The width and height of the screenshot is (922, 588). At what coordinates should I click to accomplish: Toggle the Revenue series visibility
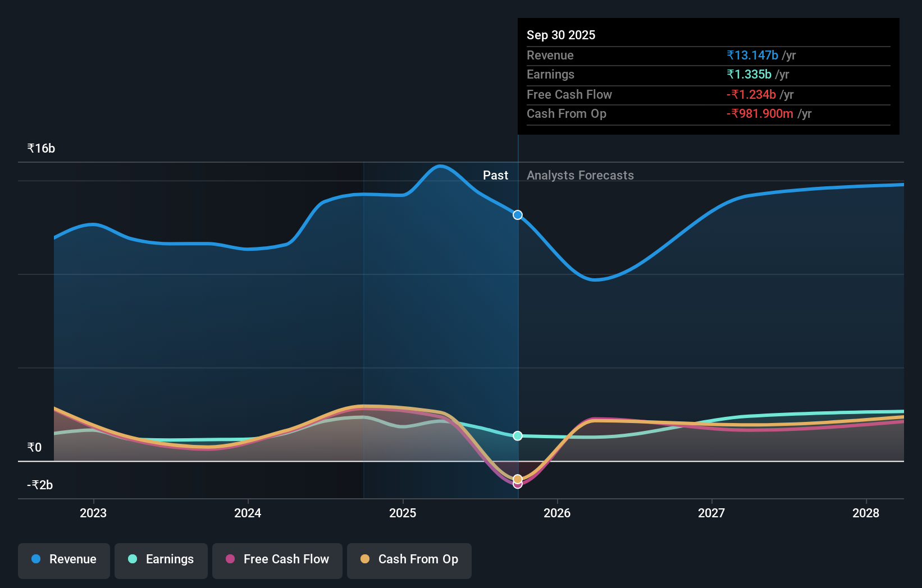coord(63,561)
